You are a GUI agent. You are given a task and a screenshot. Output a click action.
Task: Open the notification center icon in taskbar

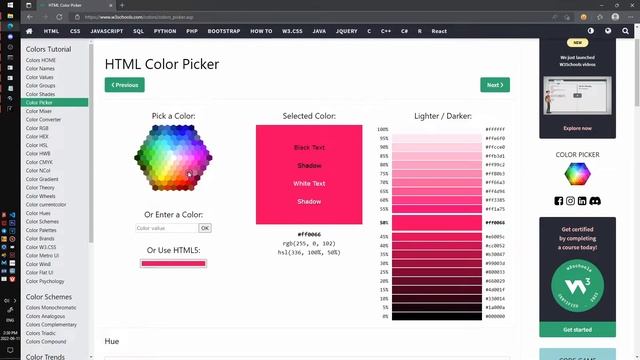point(10,350)
